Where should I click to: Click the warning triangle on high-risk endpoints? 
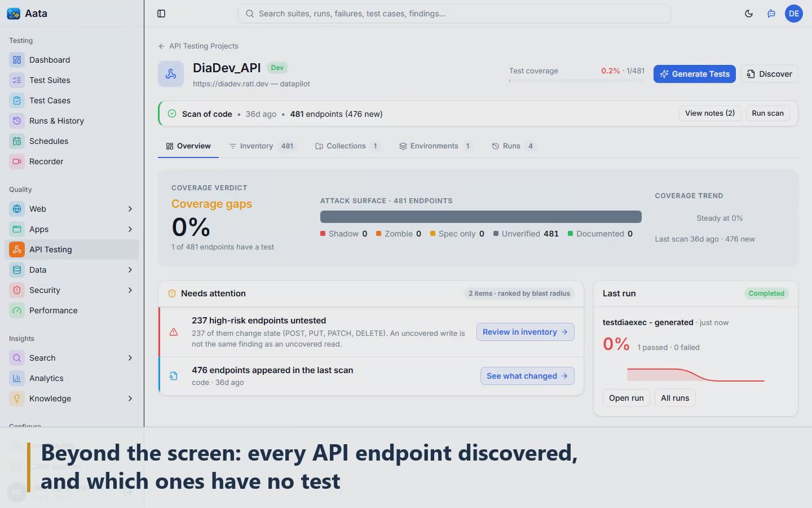174,332
